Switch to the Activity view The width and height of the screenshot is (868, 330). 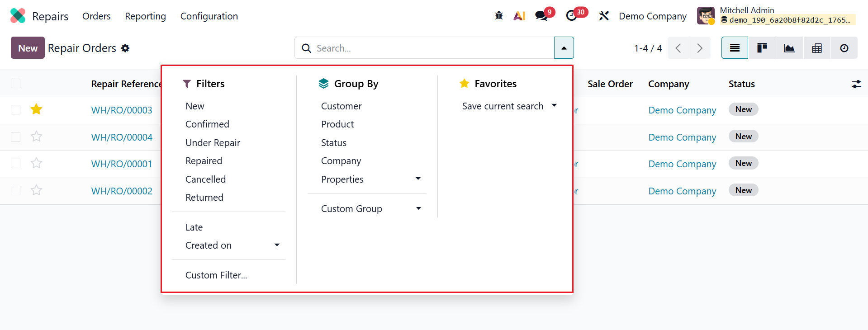click(x=844, y=48)
